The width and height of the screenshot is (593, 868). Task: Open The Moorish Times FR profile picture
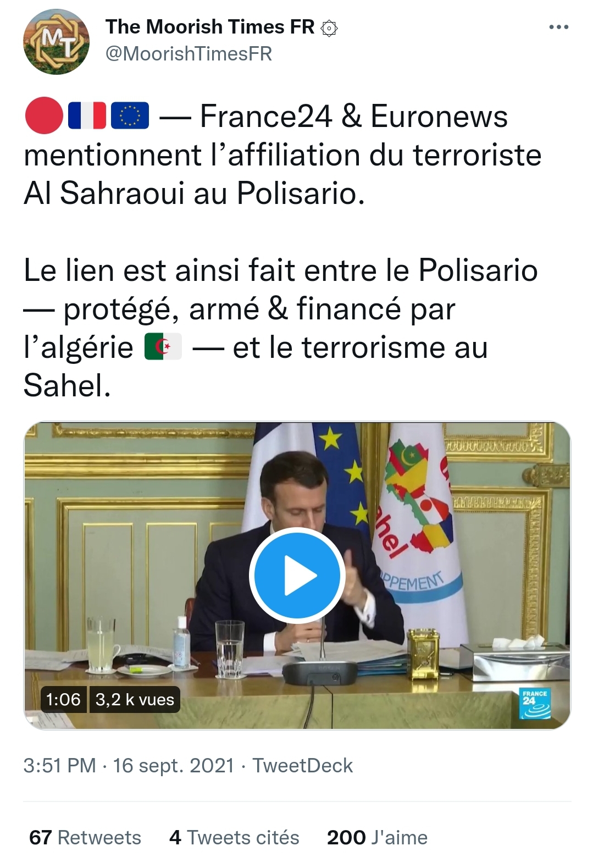pos(56,42)
